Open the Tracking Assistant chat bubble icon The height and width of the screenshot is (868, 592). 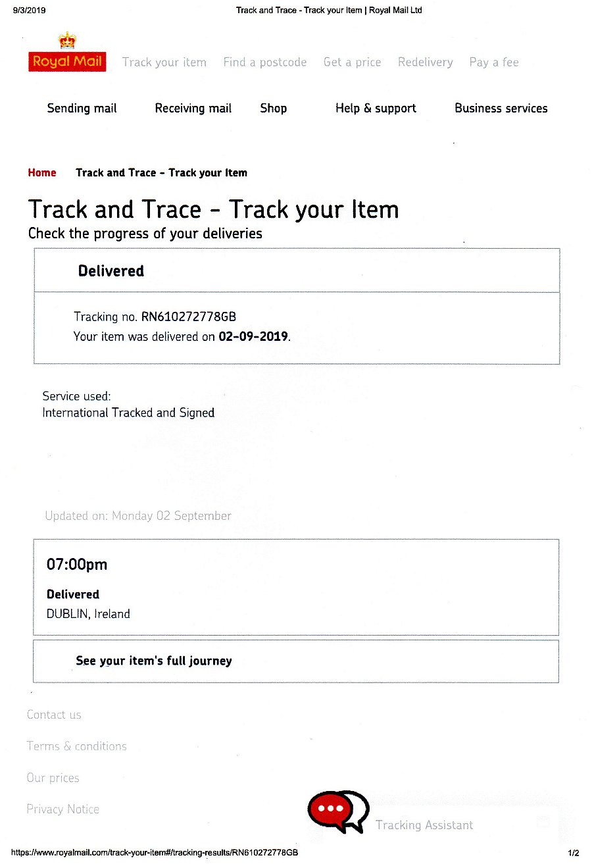337,811
